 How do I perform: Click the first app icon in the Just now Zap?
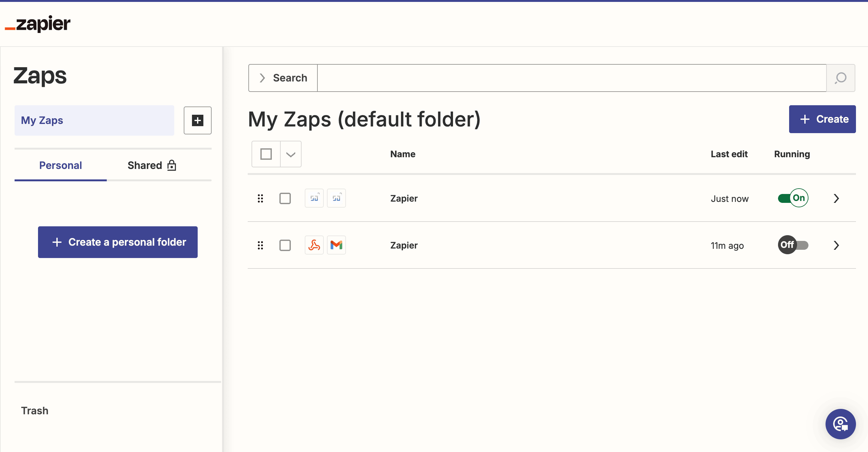point(314,198)
